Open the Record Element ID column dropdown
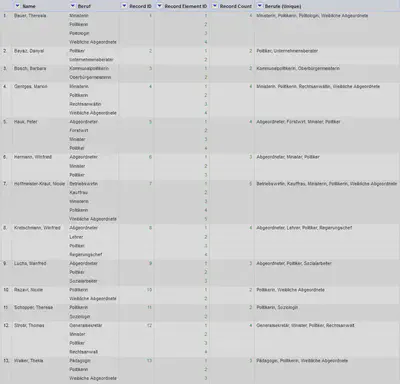400x384 pixels. 159,6
